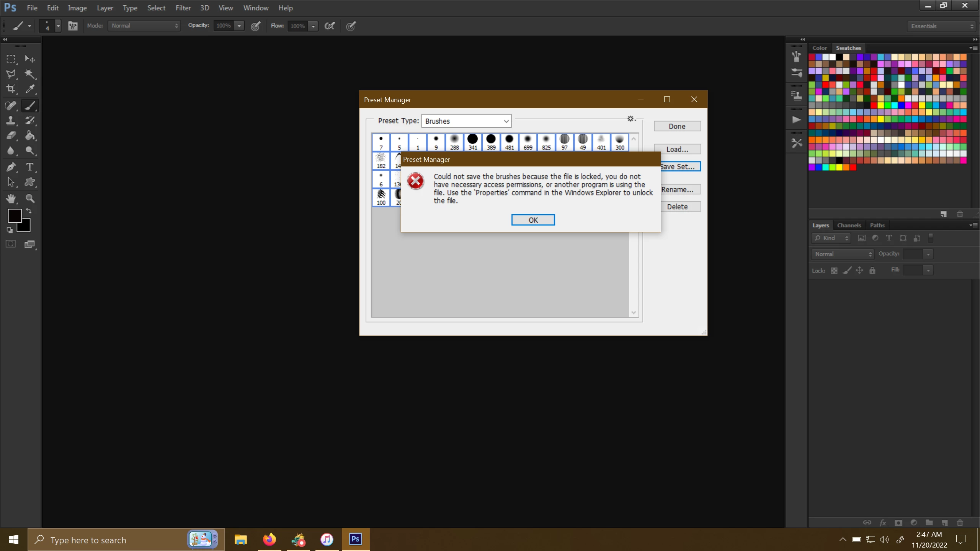The width and height of the screenshot is (980, 551).
Task: Click OK in the error dialog
Action: click(x=533, y=220)
